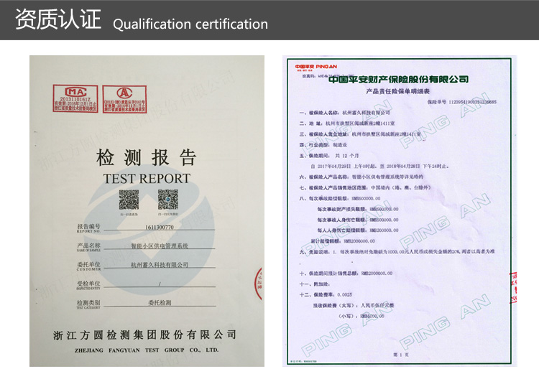Click the premium rate line '十二、保险费率'
539x392 pixels.
(x=326, y=294)
